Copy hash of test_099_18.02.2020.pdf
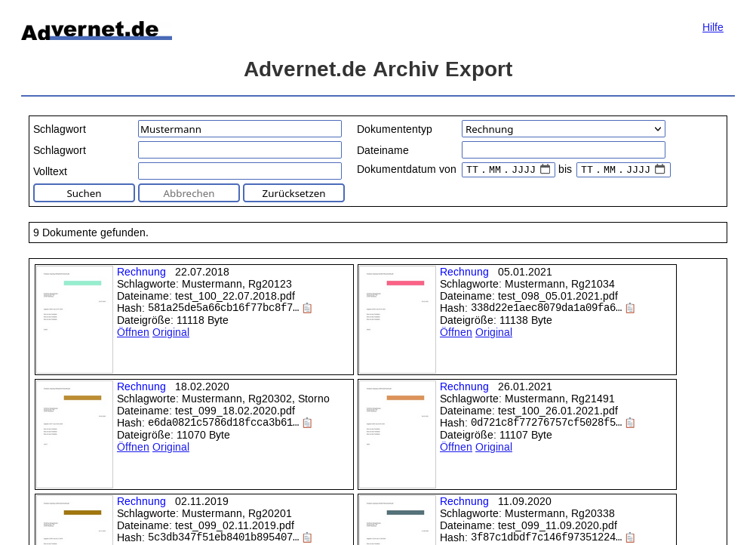The image size is (756, 545). pyautogui.click(x=308, y=423)
